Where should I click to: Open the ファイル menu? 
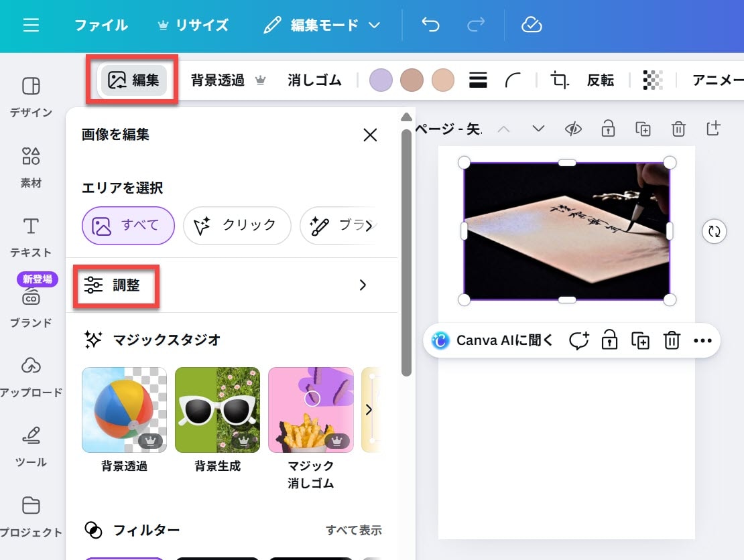click(x=101, y=25)
